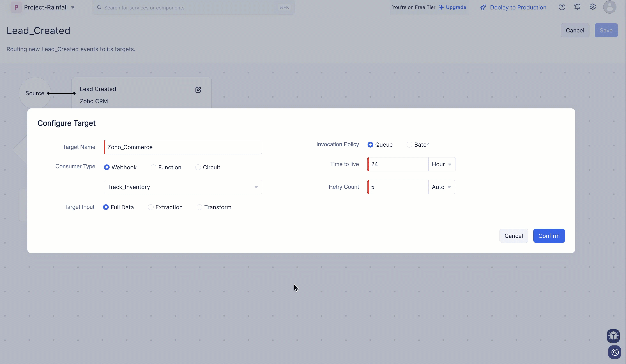This screenshot has width=626, height=364.
Task: Open the Auto retry mode dropdown
Action: pos(442,187)
